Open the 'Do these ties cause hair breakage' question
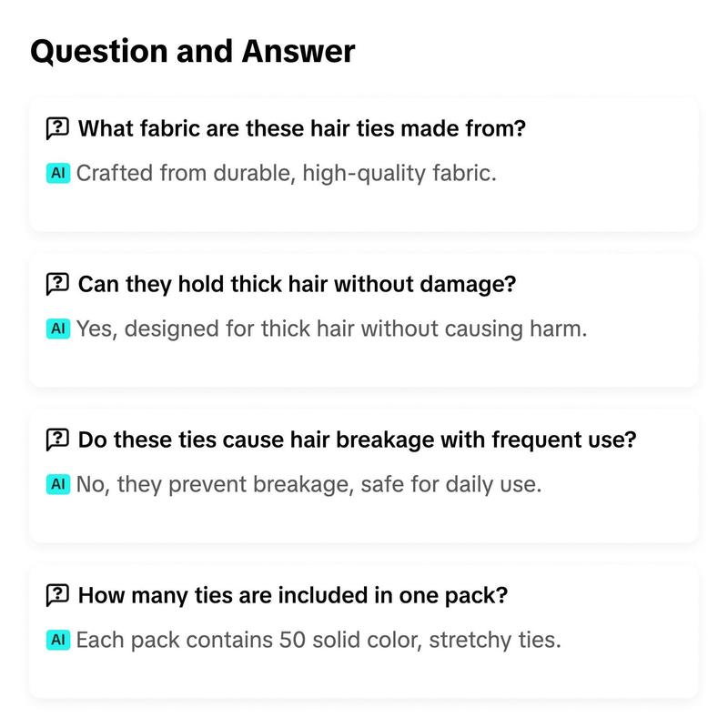728x728 pixels. (357, 440)
